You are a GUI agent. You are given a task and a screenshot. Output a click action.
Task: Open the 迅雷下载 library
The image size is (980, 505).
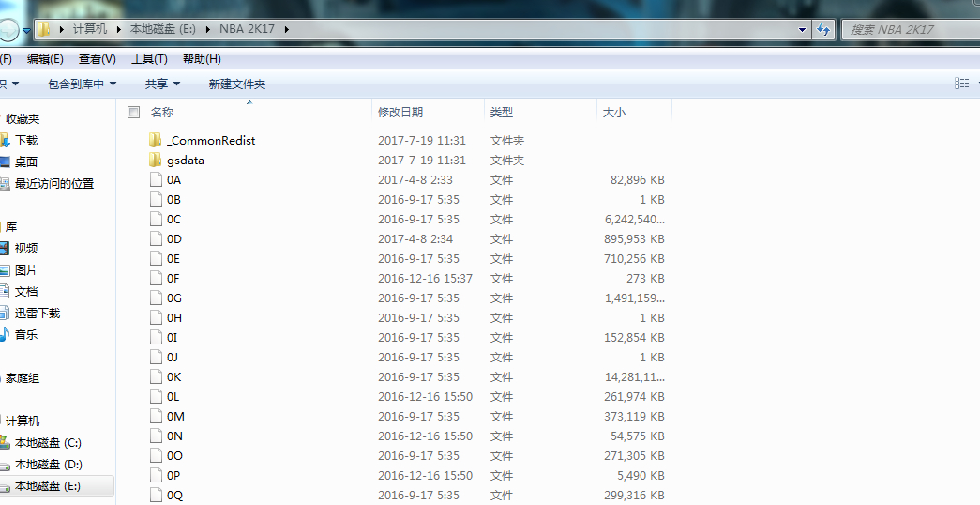pos(38,313)
